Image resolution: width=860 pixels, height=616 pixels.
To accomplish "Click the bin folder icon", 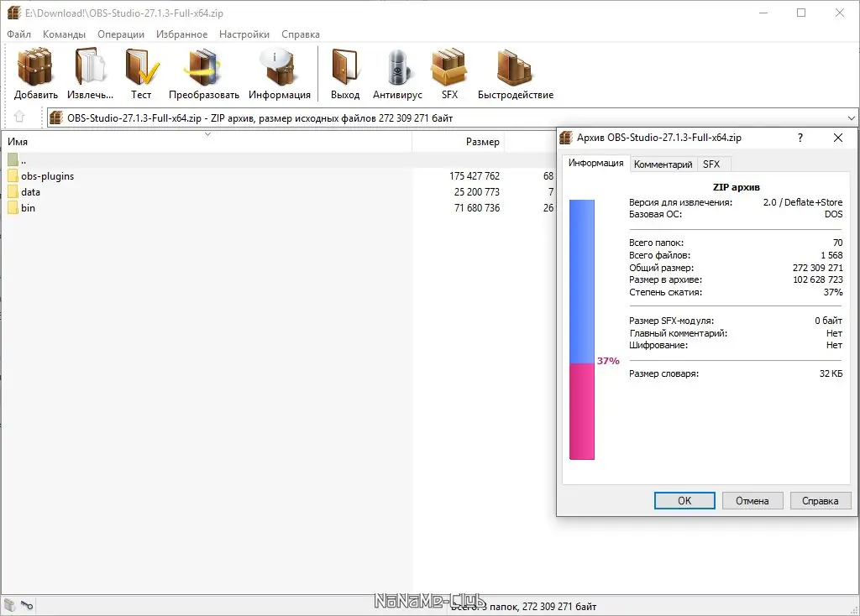I will point(13,207).
